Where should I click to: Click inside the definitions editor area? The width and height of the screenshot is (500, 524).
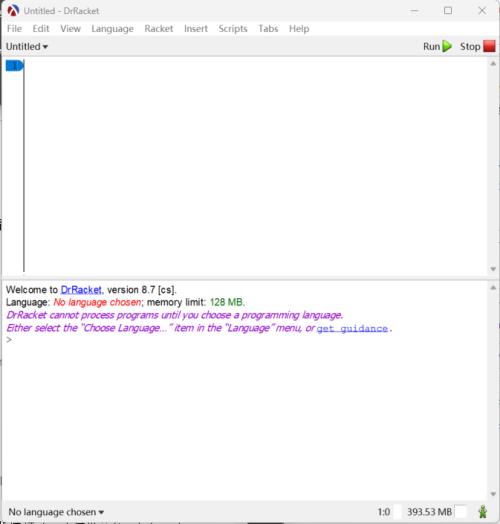tap(256, 166)
